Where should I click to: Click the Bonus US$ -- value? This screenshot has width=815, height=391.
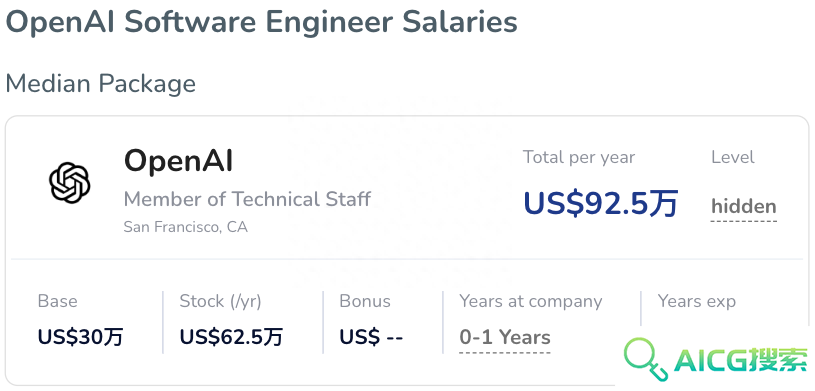[x=371, y=337]
